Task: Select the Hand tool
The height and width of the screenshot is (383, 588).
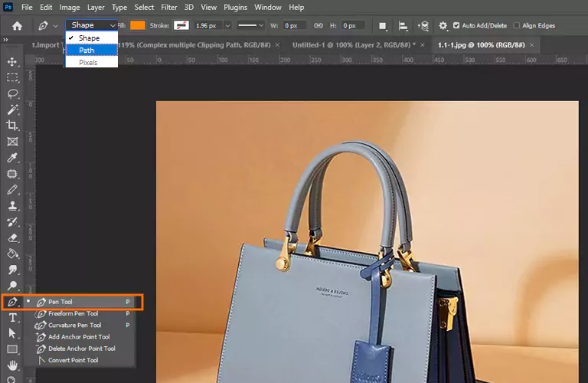Action: [12, 365]
